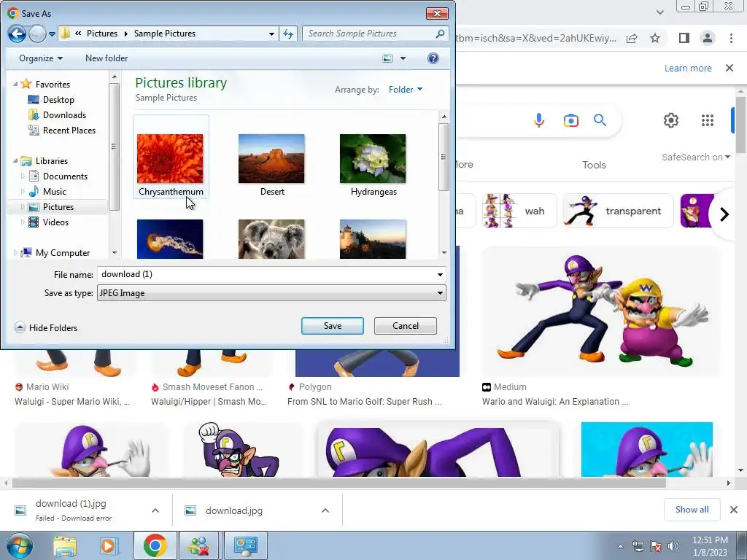Share this page from the address bar
Screen dimensions: 747x560
click(632, 38)
